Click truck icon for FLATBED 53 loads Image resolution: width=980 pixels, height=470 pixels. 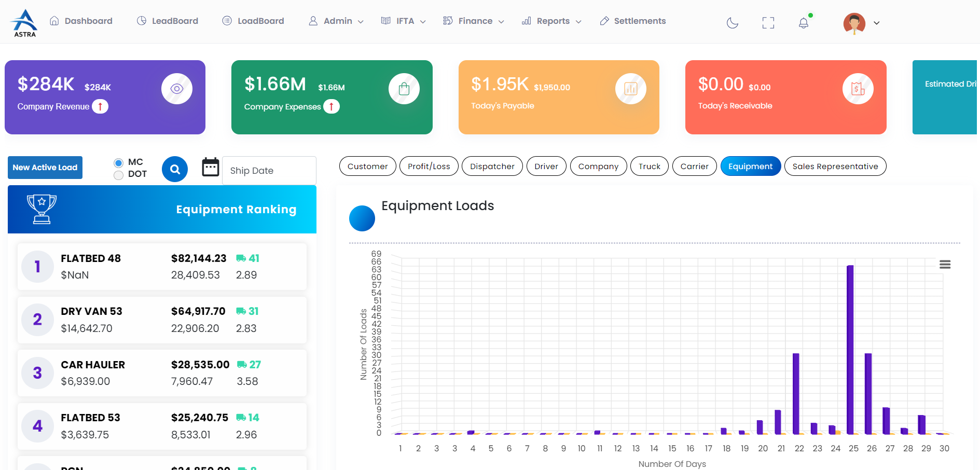(241, 418)
